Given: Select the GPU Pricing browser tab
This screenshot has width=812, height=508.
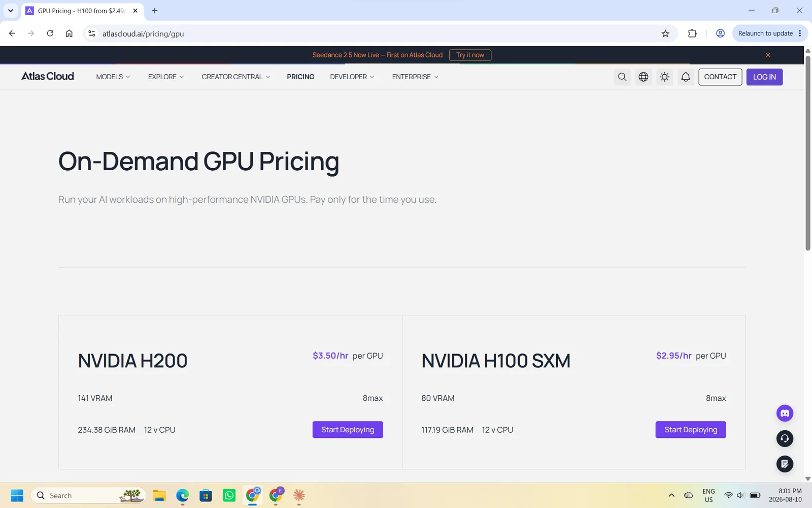Looking at the screenshot, I should tap(82, 10).
